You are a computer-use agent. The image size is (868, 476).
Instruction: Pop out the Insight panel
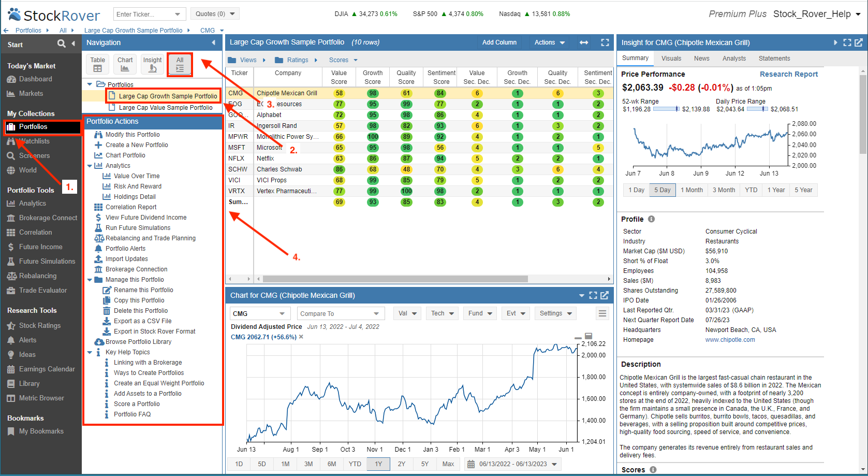tap(859, 42)
